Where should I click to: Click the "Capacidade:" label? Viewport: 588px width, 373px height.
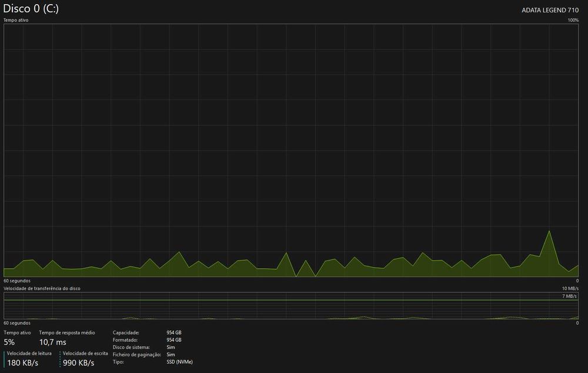126,332
